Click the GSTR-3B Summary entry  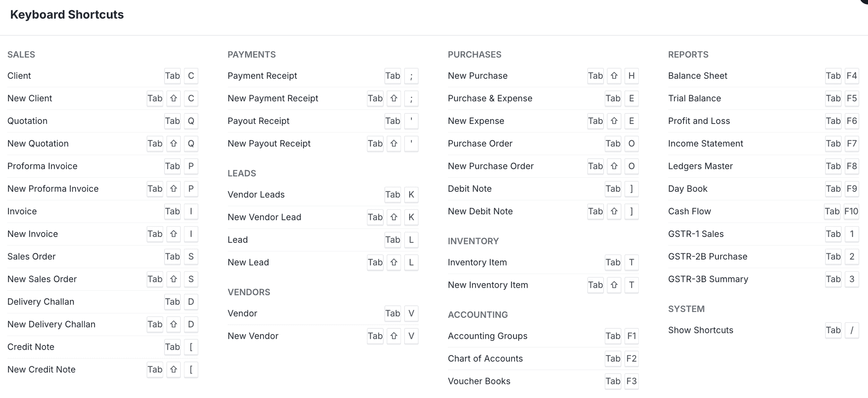(x=708, y=279)
